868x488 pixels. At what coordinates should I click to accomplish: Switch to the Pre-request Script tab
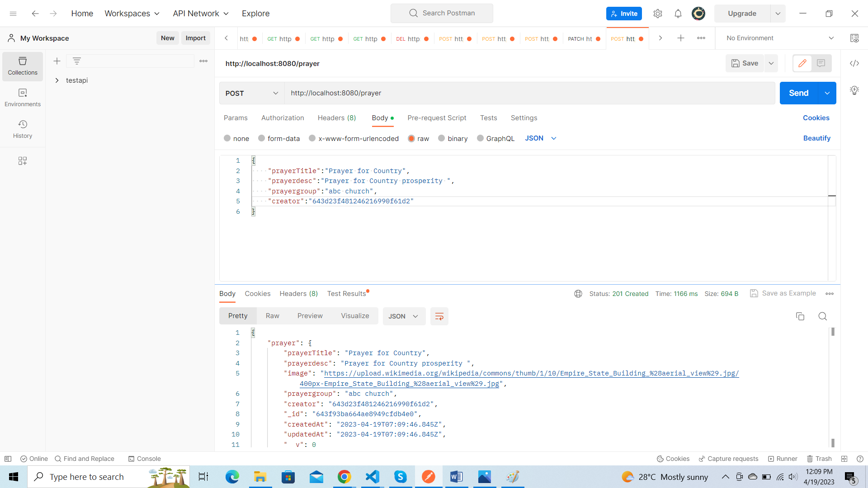[x=436, y=118]
